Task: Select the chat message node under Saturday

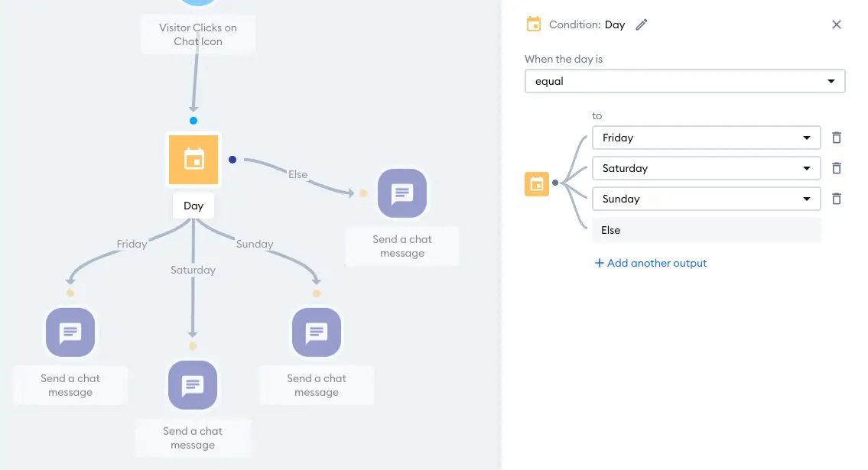Action: (193, 385)
